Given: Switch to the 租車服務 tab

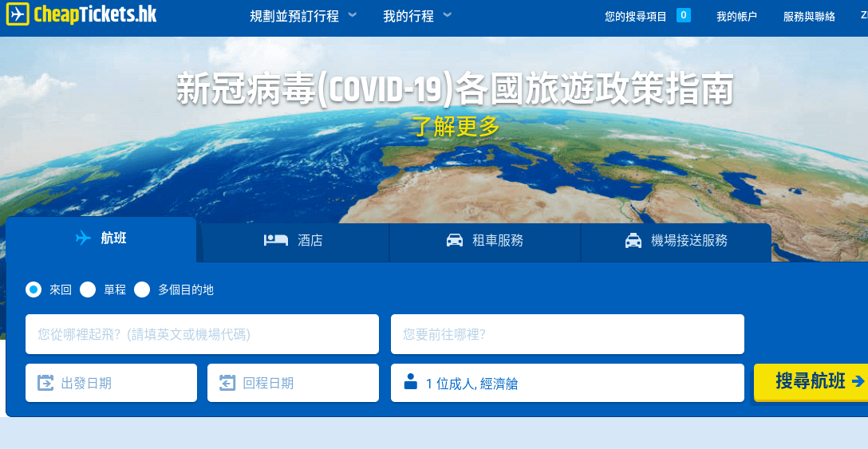Looking at the screenshot, I should 485,242.
